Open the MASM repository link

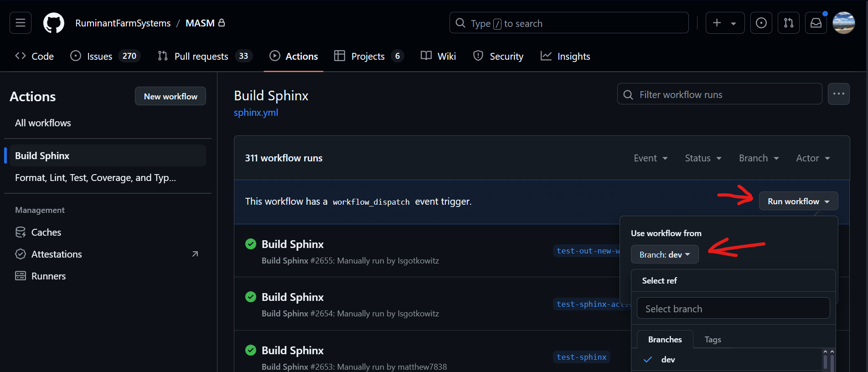tap(200, 23)
